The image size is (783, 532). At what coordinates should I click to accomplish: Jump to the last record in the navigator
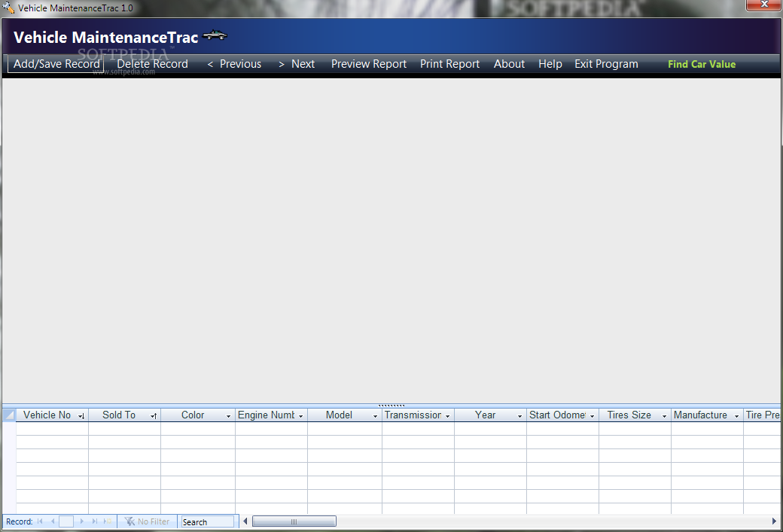coord(94,521)
